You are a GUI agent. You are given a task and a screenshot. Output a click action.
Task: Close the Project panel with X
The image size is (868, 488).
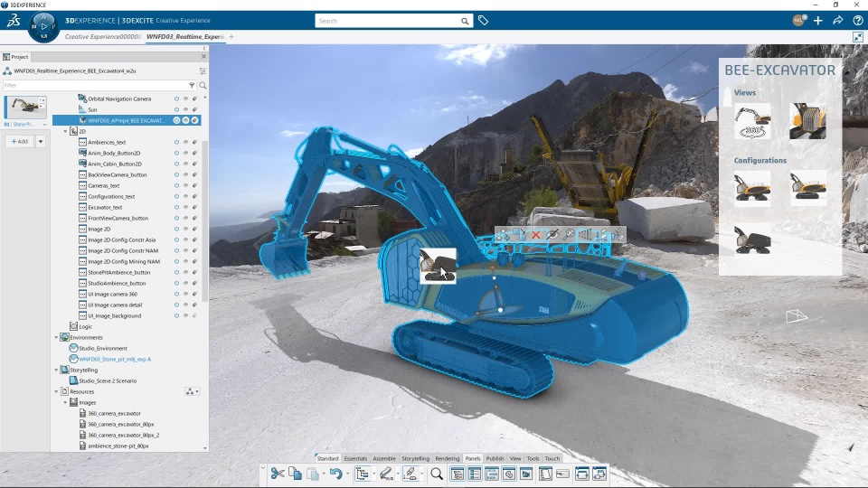pyautogui.click(x=203, y=56)
